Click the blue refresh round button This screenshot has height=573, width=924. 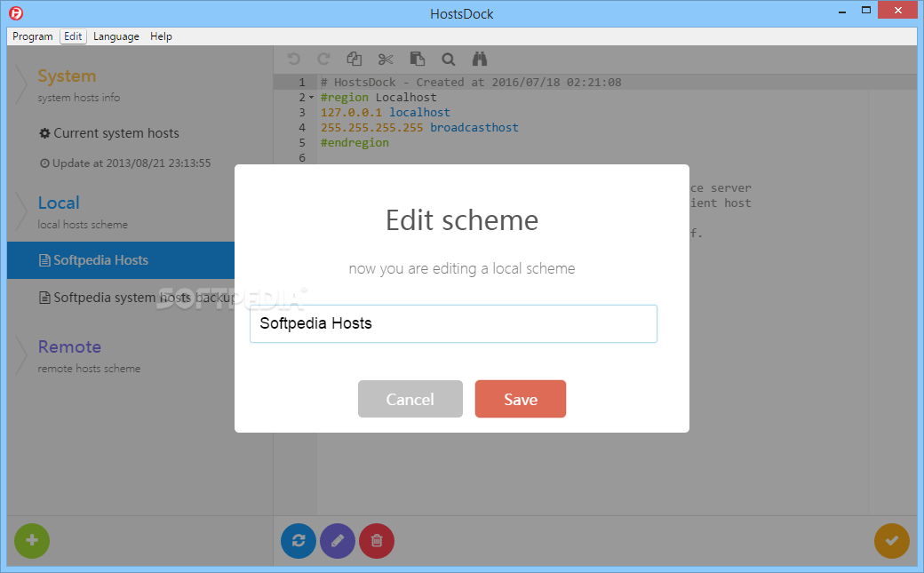[x=299, y=541]
